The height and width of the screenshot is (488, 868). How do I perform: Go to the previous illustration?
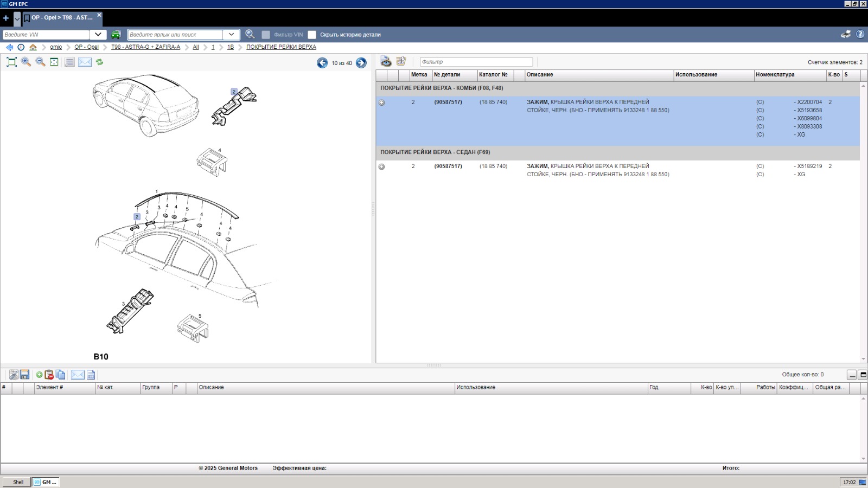point(322,63)
